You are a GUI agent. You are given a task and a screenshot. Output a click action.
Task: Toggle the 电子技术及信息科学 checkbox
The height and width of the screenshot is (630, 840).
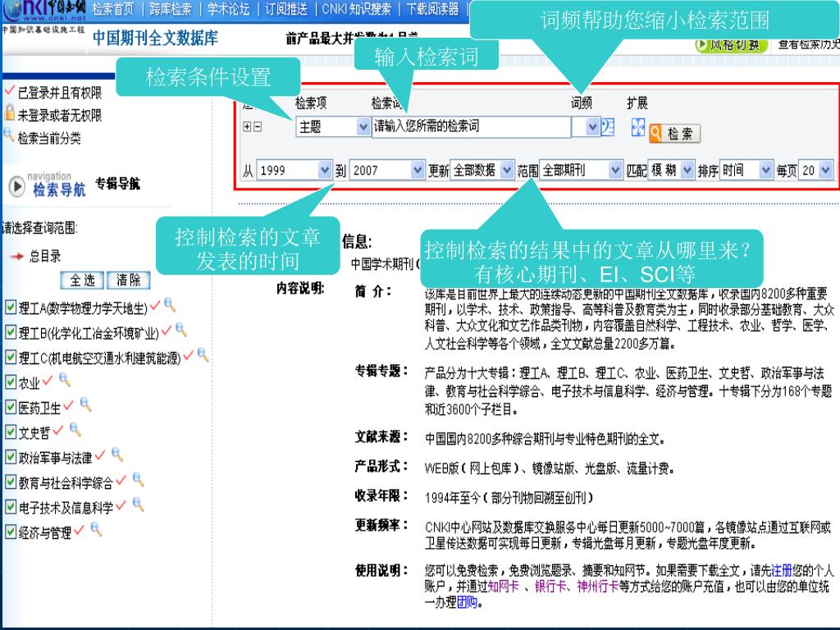10,507
